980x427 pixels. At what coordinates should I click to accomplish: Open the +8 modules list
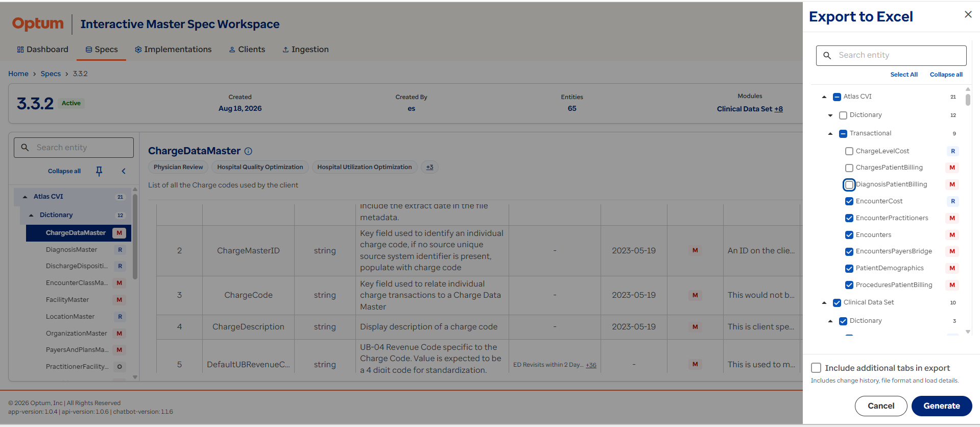pos(778,109)
